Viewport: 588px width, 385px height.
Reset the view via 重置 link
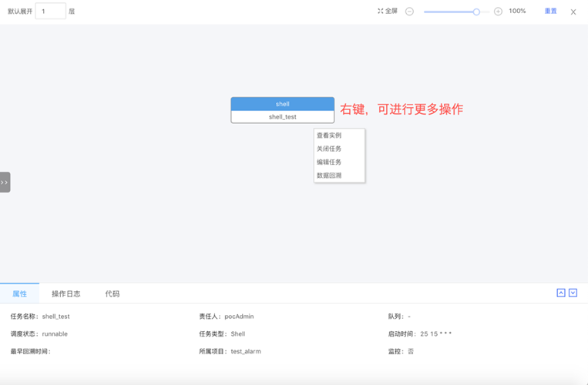[550, 12]
